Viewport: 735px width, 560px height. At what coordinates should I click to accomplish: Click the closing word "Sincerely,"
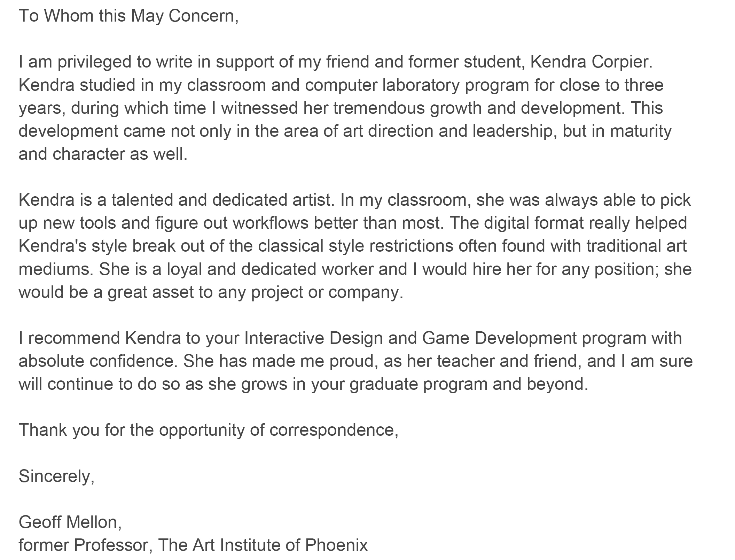[56, 476]
